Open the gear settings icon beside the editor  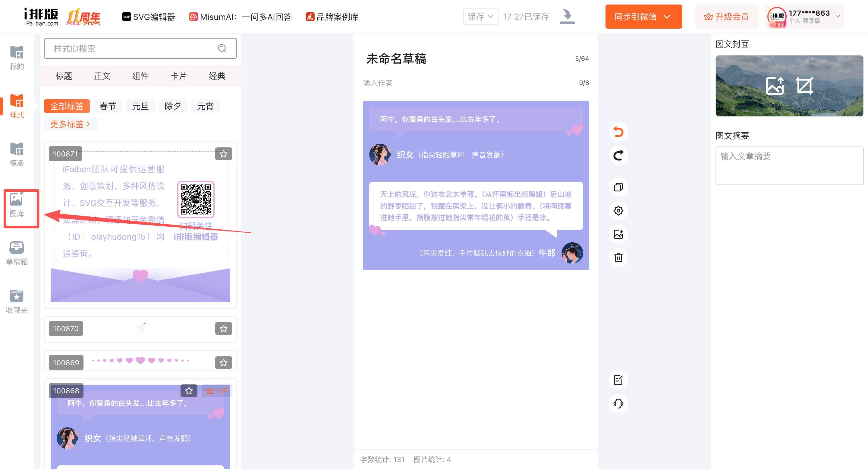click(x=618, y=211)
